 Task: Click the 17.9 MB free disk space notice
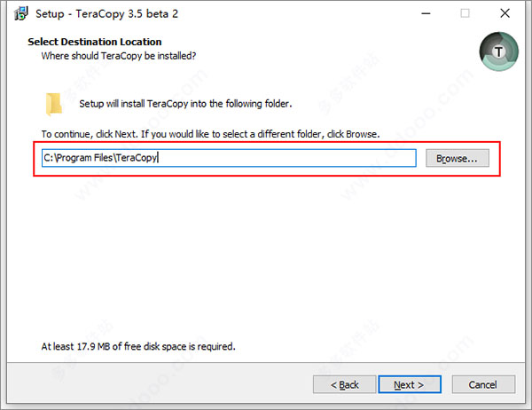tap(138, 346)
